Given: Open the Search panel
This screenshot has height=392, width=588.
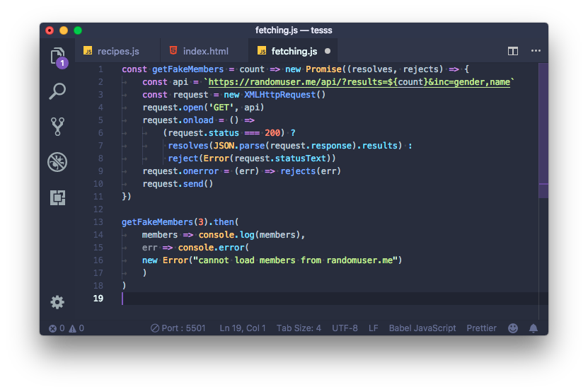Looking at the screenshot, I should (x=57, y=91).
